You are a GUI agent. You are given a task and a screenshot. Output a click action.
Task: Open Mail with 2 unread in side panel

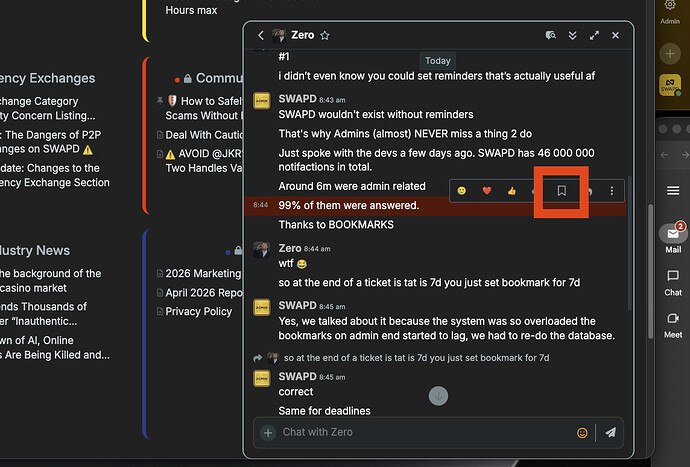673,238
